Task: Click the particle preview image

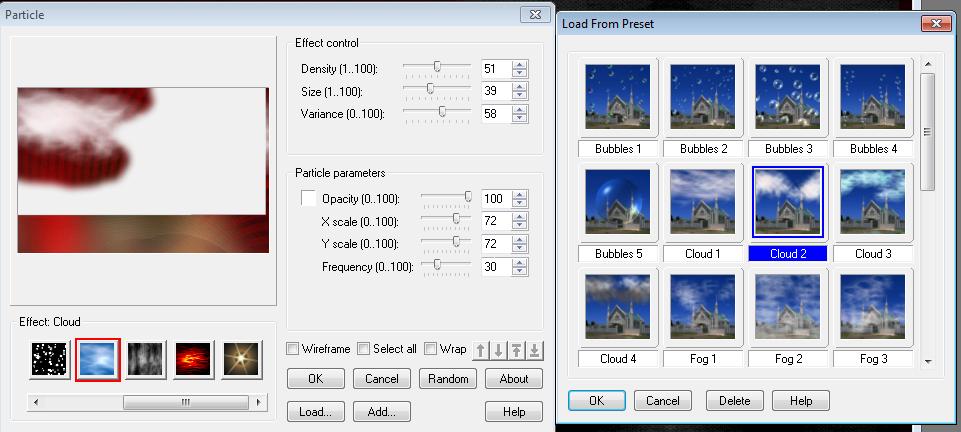Action: [x=143, y=170]
